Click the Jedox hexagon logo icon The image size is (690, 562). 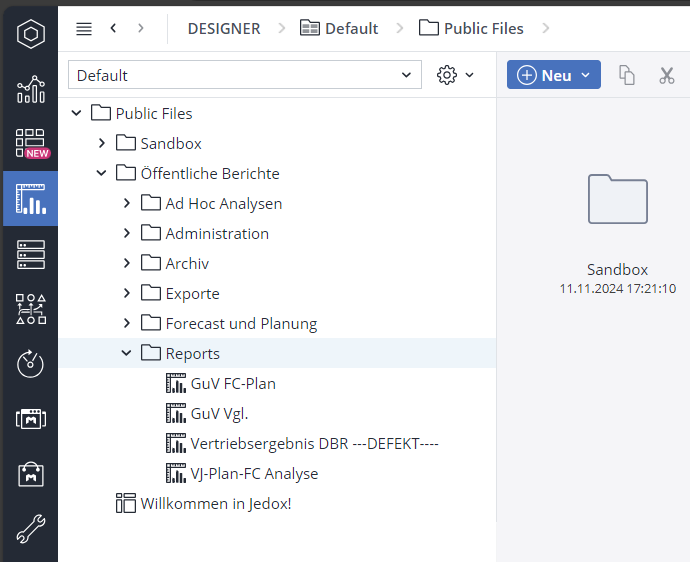(x=30, y=33)
